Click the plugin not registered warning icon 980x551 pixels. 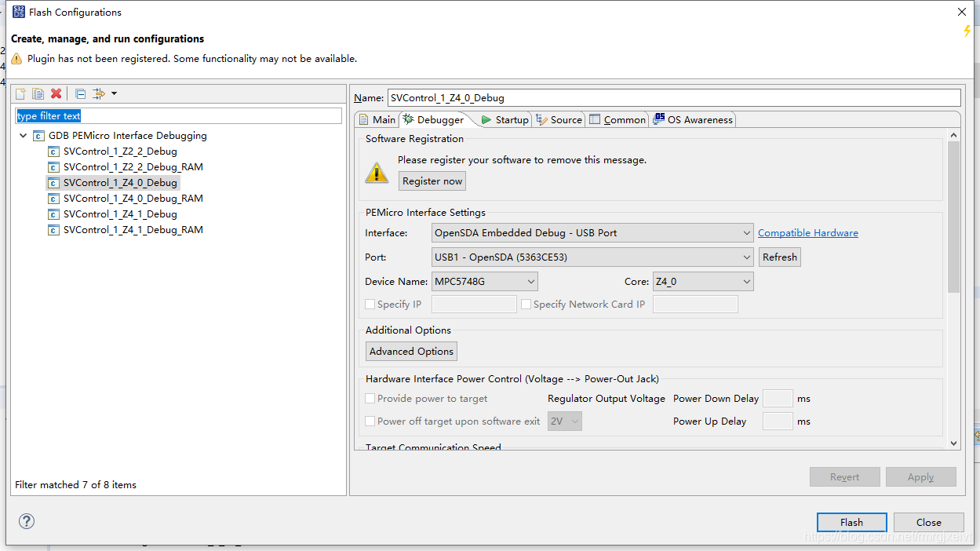point(16,59)
